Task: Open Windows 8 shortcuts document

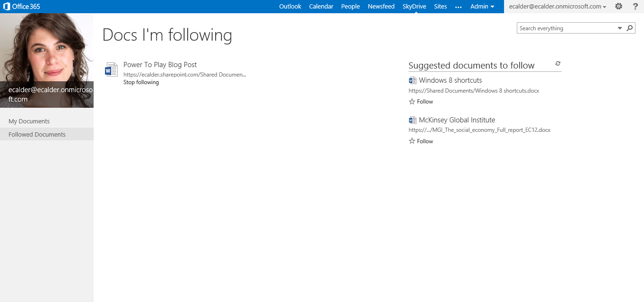Action: (x=450, y=80)
